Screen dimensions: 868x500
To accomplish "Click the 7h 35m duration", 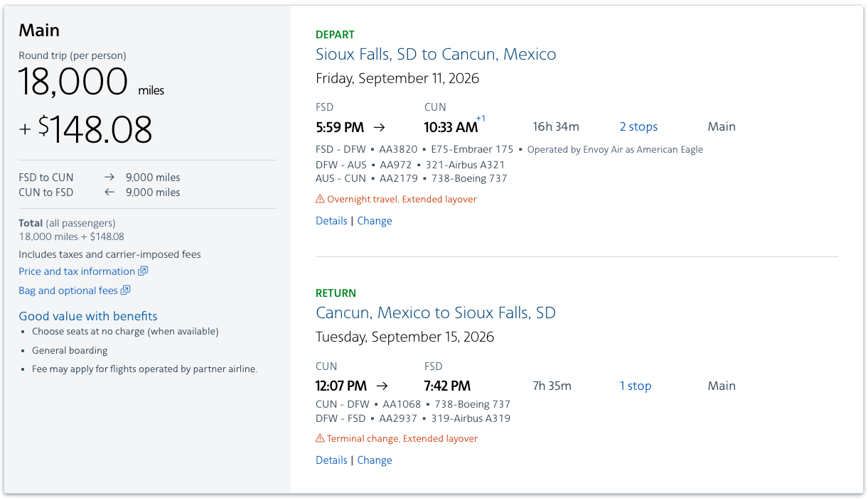I will (x=552, y=386).
